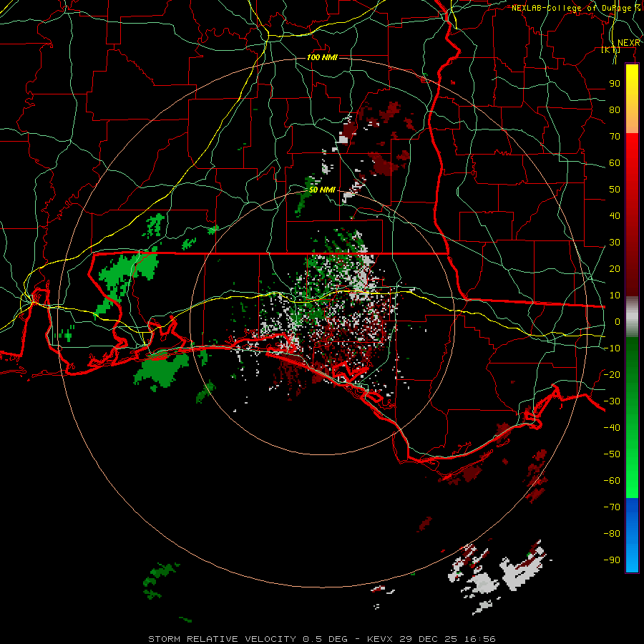The height and width of the screenshot is (644, 644).
Task: Click the -50 value on velocity scale
Action: 612,454
